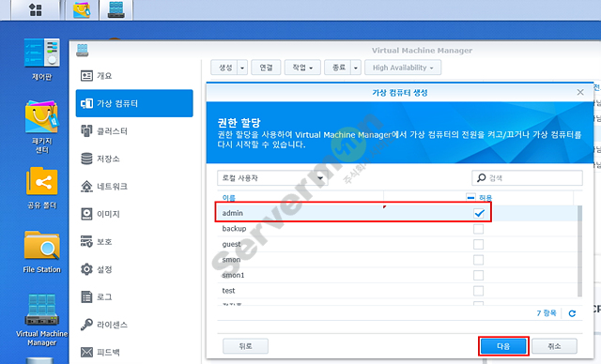Select the 가상 컴퓨터 sidebar tab
The width and height of the screenshot is (601, 364).
(x=134, y=103)
